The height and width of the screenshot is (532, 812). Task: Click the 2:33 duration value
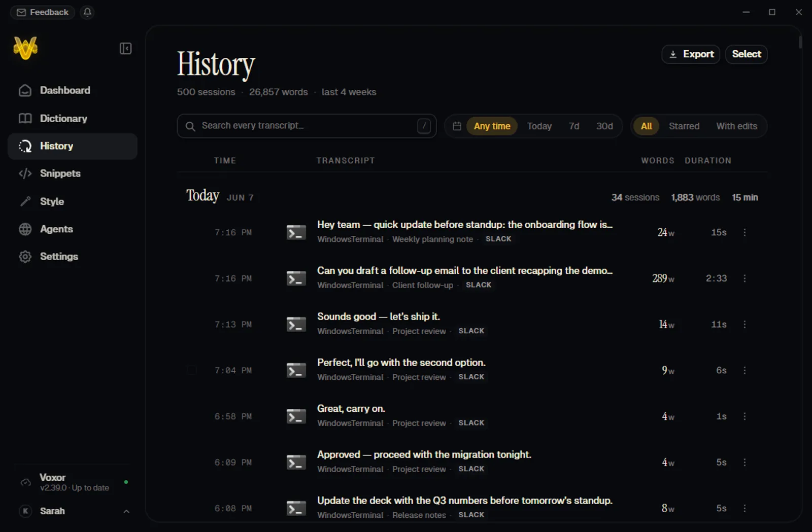(716, 278)
